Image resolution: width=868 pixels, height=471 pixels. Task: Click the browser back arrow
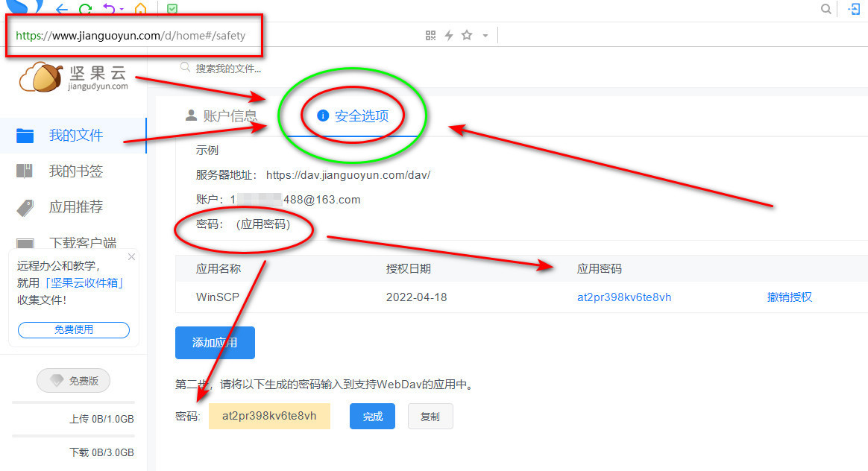coord(61,9)
